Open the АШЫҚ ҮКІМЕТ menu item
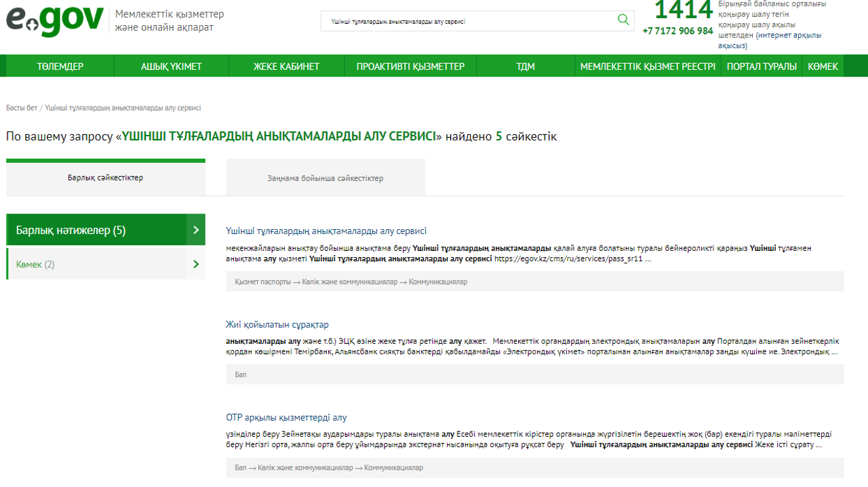868x487 pixels. tap(171, 66)
